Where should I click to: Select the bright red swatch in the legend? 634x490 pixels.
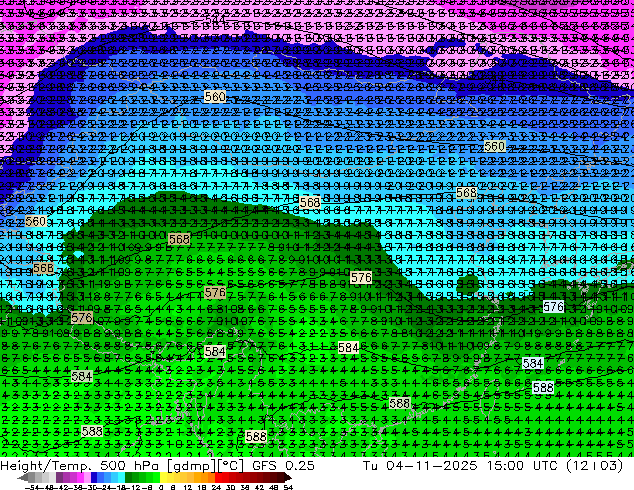point(219,477)
